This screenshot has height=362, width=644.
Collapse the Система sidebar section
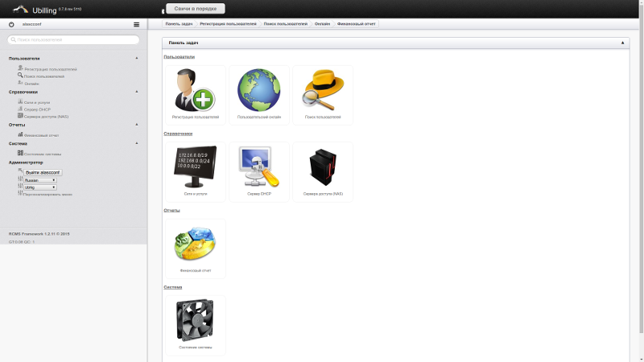click(x=137, y=144)
